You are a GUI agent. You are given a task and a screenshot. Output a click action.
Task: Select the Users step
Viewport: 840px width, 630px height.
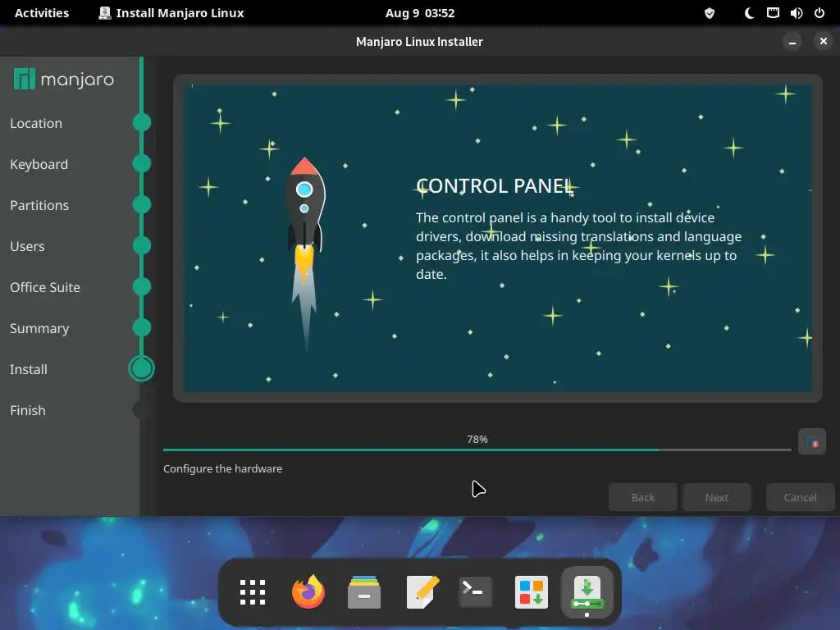pos(27,246)
